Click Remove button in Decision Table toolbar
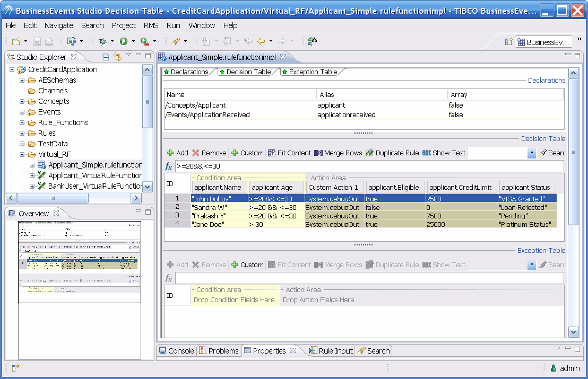Image resolution: width=588 pixels, height=379 pixels. 209,153
